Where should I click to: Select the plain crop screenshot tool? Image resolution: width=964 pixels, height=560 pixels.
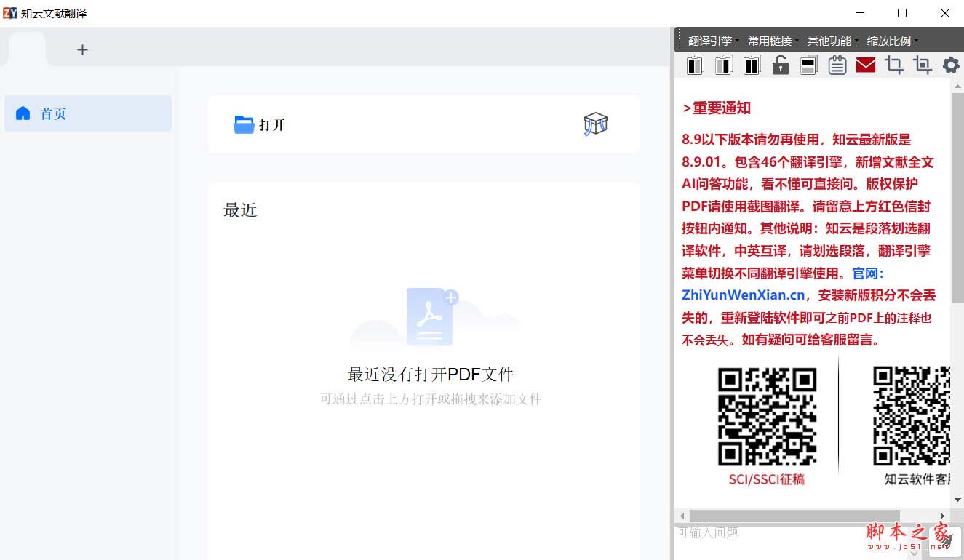[894, 65]
